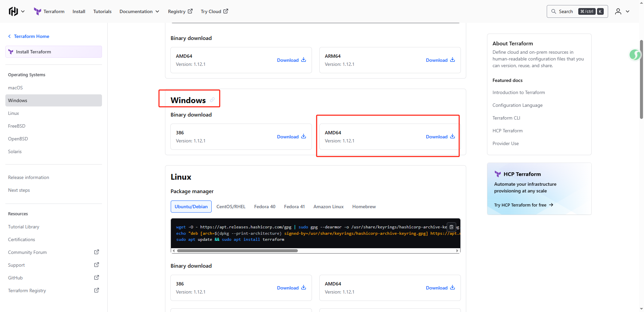The height and width of the screenshot is (312, 644).
Task: Download the Linux 386 binary
Action: (291, 288)
